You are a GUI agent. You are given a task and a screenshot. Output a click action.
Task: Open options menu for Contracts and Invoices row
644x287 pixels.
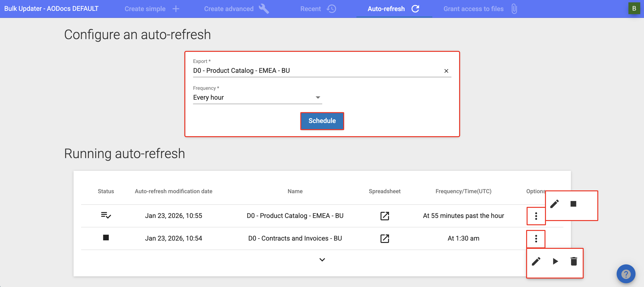pyautogui.click(x=536, y=239)
